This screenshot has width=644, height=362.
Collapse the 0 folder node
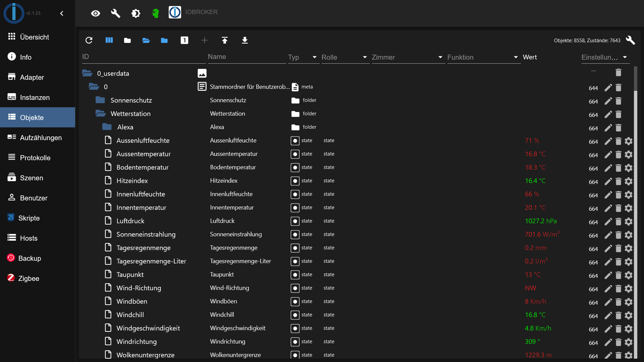(x=94, y=86)
